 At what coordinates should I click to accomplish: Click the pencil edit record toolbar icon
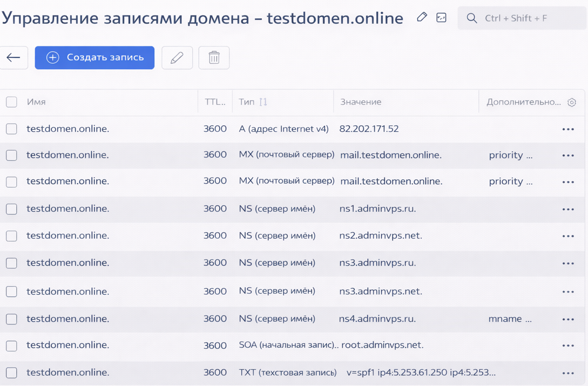click(x=177, y=58)
